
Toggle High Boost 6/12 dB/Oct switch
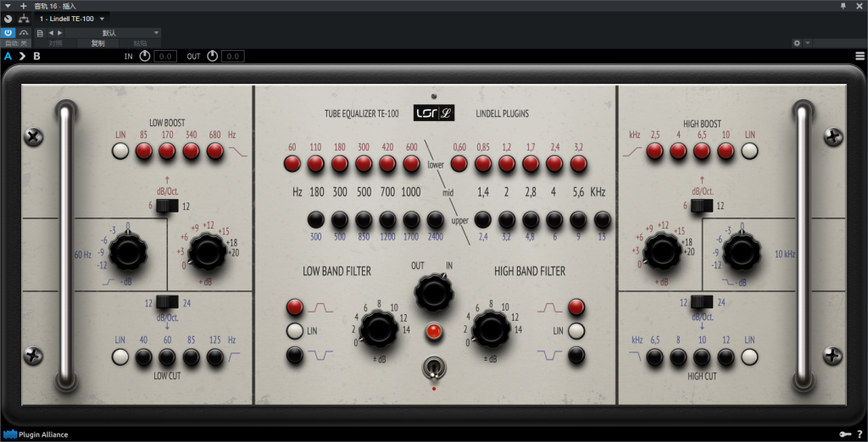701,207
